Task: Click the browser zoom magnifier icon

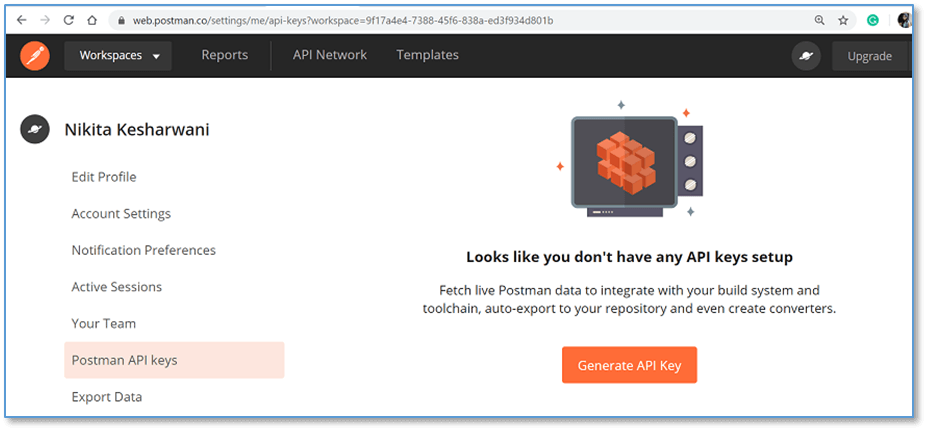Action: coord(819,20)
